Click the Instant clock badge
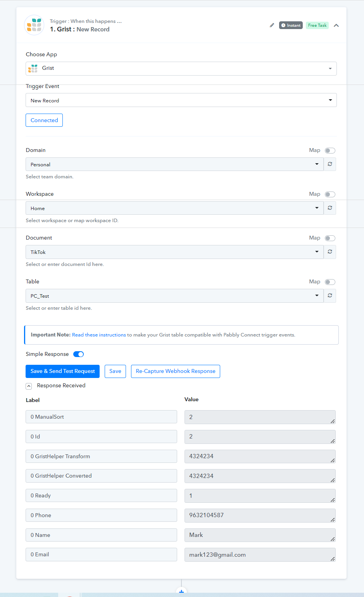 click(x=291, y=25)
